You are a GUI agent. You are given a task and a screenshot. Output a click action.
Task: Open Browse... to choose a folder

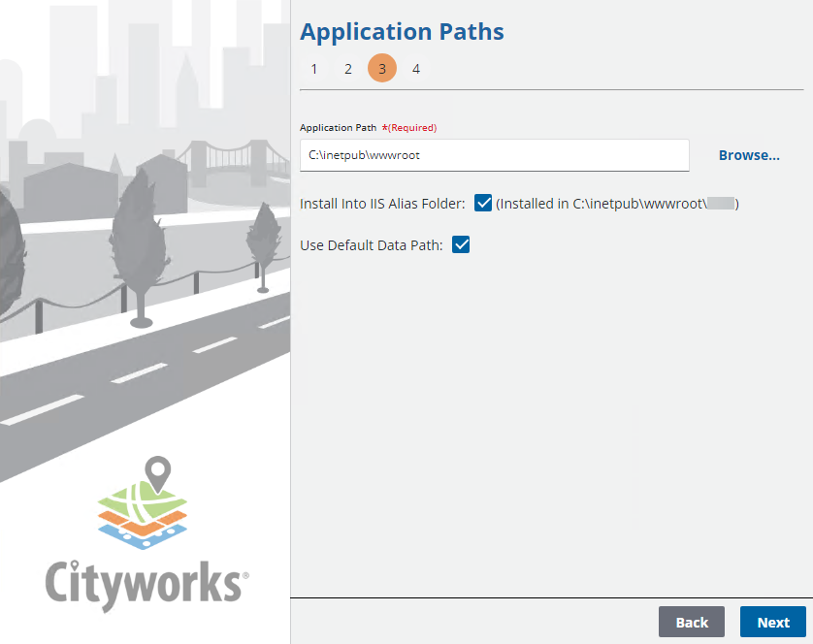point(749,155)
